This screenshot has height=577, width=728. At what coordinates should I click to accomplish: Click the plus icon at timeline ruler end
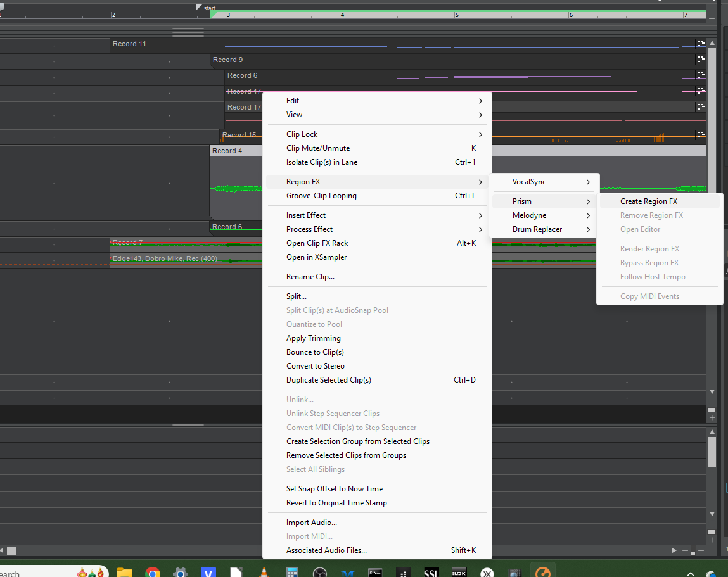click(x=712, y=19)
